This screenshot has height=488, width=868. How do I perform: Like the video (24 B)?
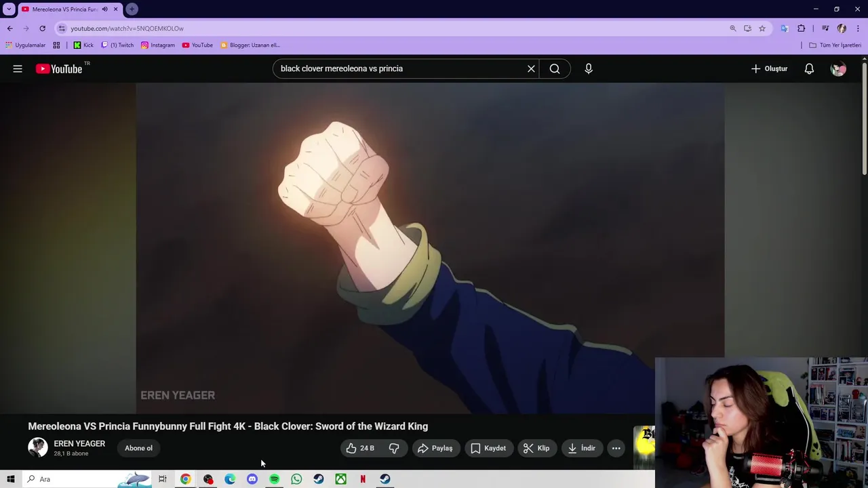pos(360,448)
